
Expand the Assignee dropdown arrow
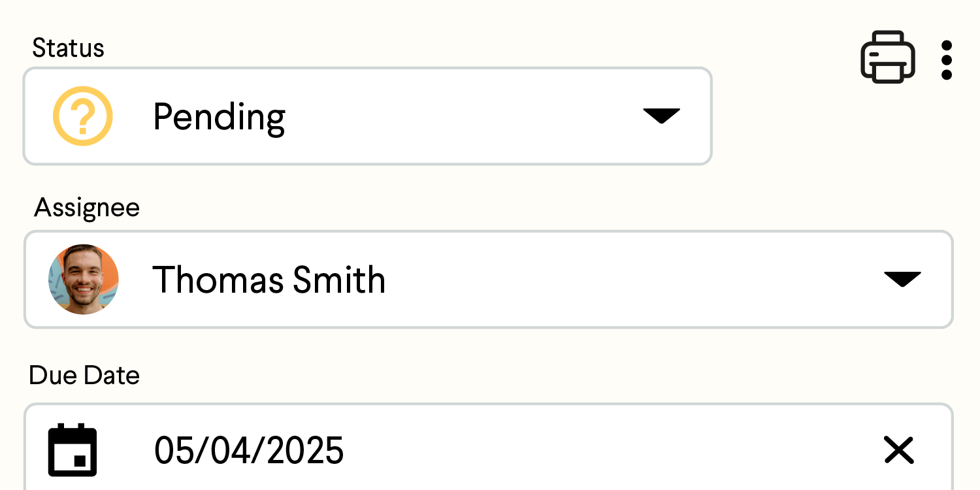click(x=902, y=279)
